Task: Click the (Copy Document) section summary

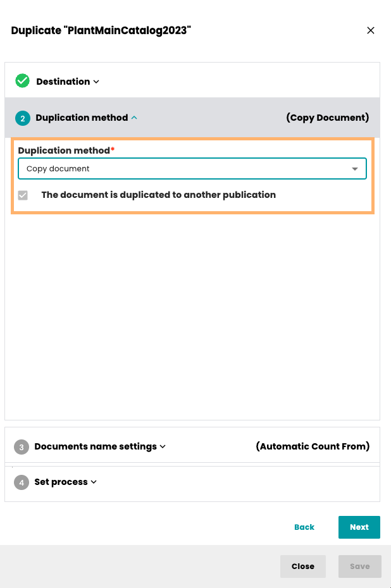Action: click(327, 118)
